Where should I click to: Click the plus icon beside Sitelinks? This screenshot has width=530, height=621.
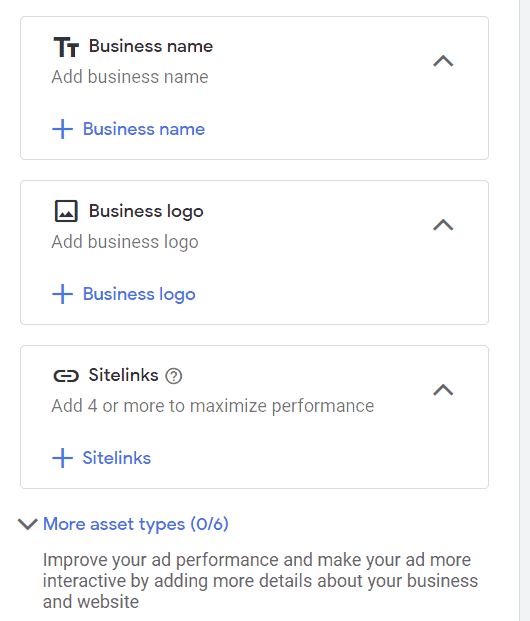[x=63, y=458]
